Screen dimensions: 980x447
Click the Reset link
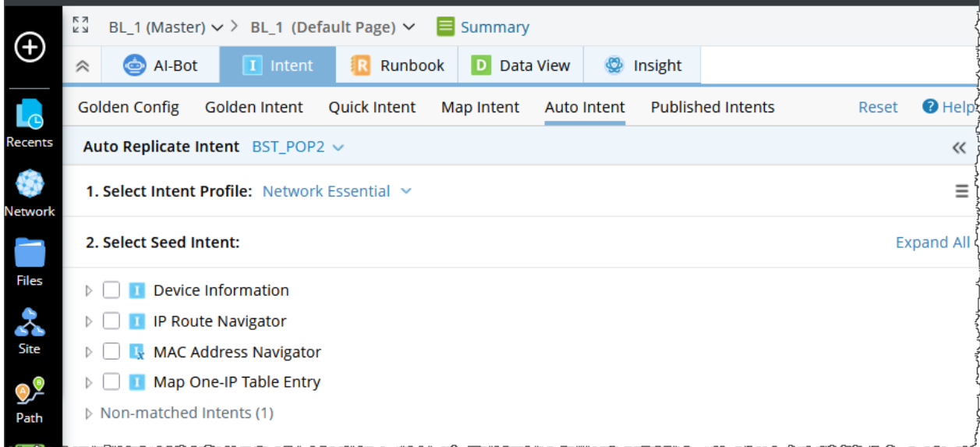(878, 108)
